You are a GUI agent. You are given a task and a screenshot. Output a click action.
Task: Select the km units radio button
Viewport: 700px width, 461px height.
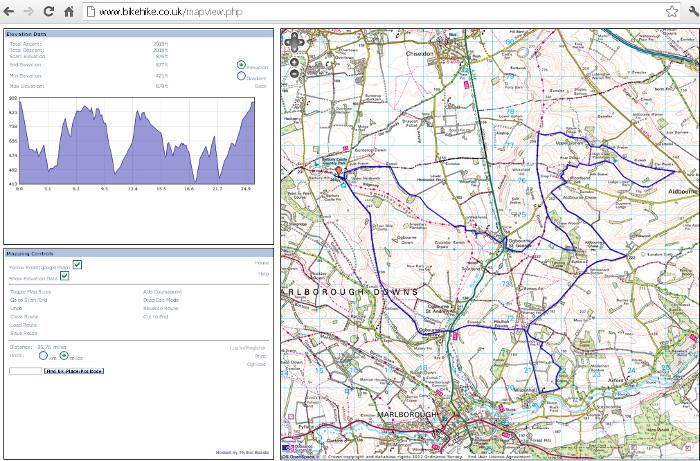tap(42, 354)
